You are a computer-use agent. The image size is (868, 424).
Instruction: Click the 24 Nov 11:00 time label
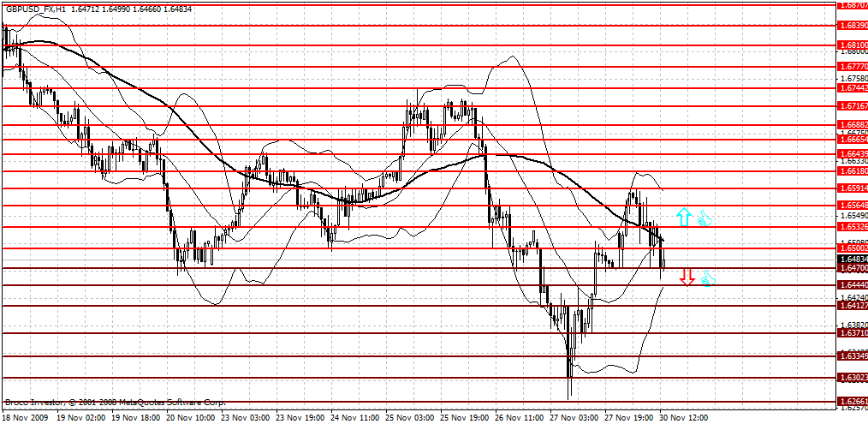pyautogui.click(x=355, y=417)
